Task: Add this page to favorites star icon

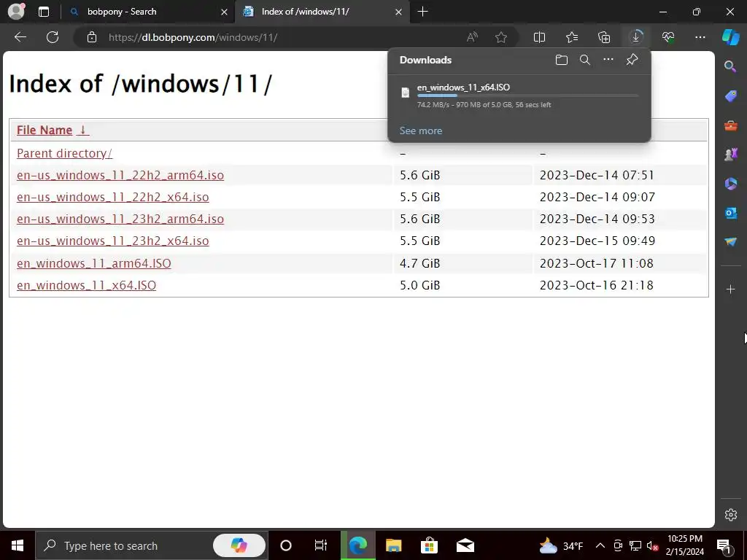Action: [x=500, y=37]
